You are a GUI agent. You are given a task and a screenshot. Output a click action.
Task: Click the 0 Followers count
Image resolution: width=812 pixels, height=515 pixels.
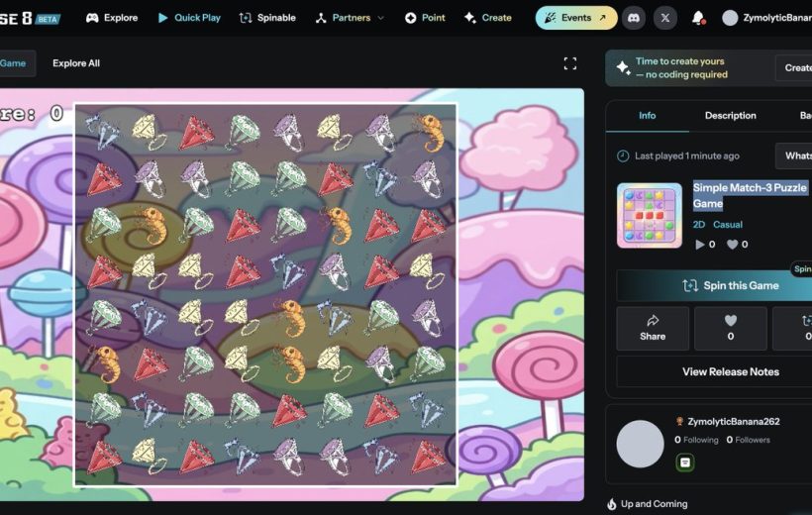tap(748, 440)
